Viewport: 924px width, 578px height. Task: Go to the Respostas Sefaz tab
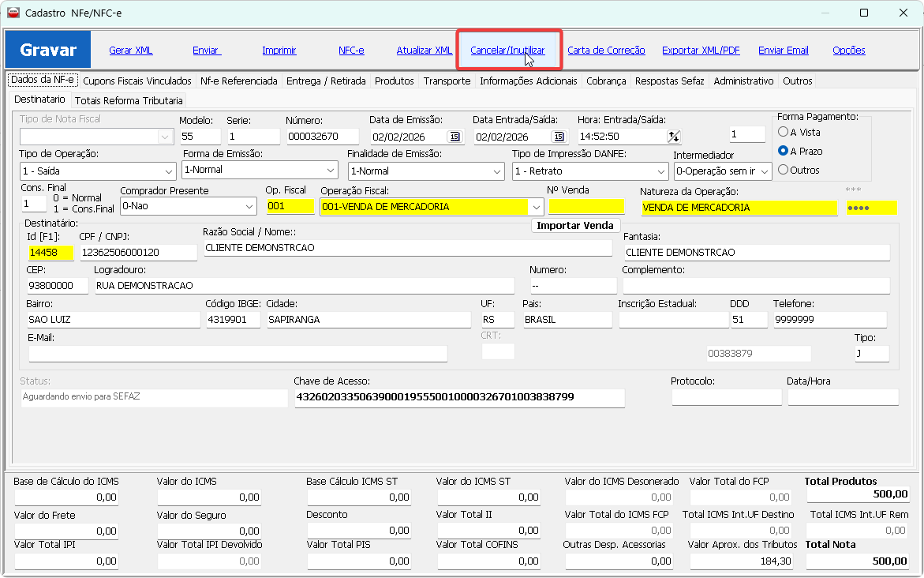click(669, 81)
